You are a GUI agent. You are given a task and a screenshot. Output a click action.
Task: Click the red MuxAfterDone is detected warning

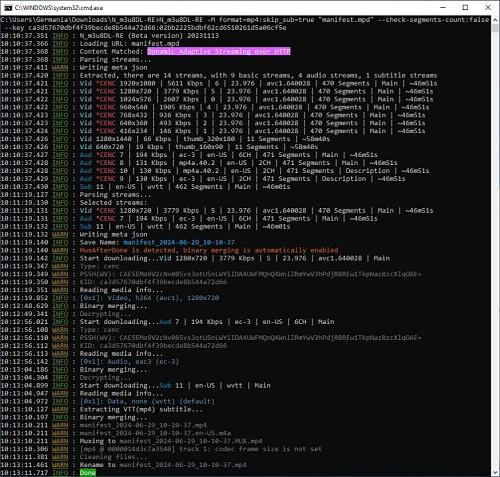(x=209, y=250)
